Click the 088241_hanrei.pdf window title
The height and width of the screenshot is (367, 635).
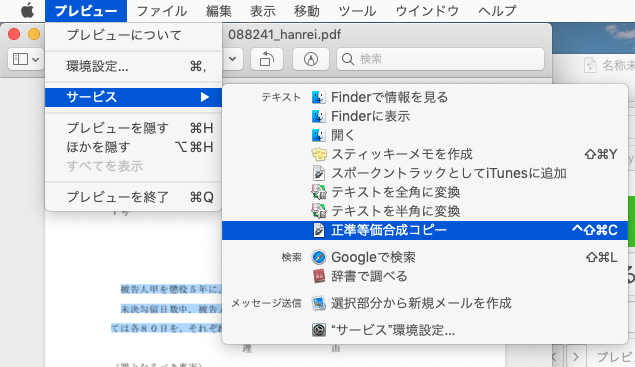tap(285, 34)
